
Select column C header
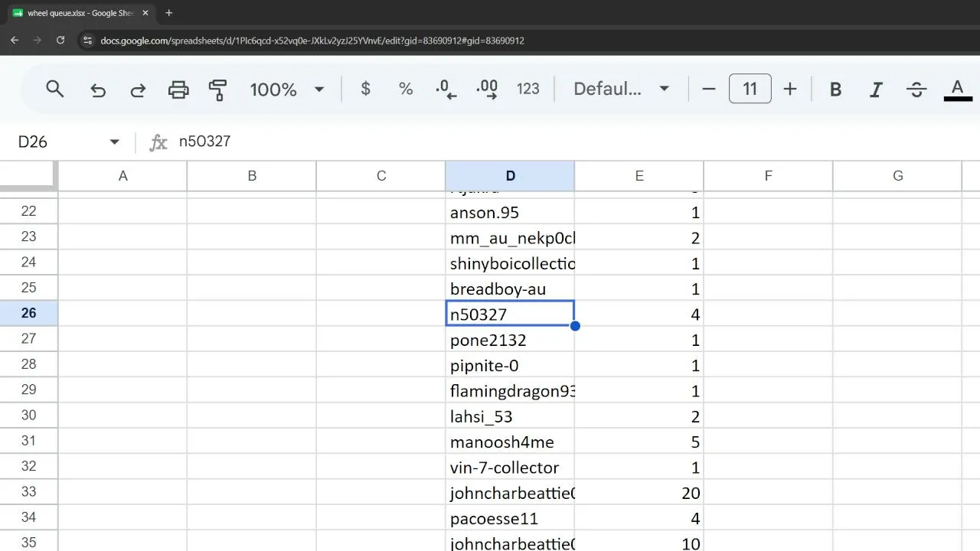381,176
